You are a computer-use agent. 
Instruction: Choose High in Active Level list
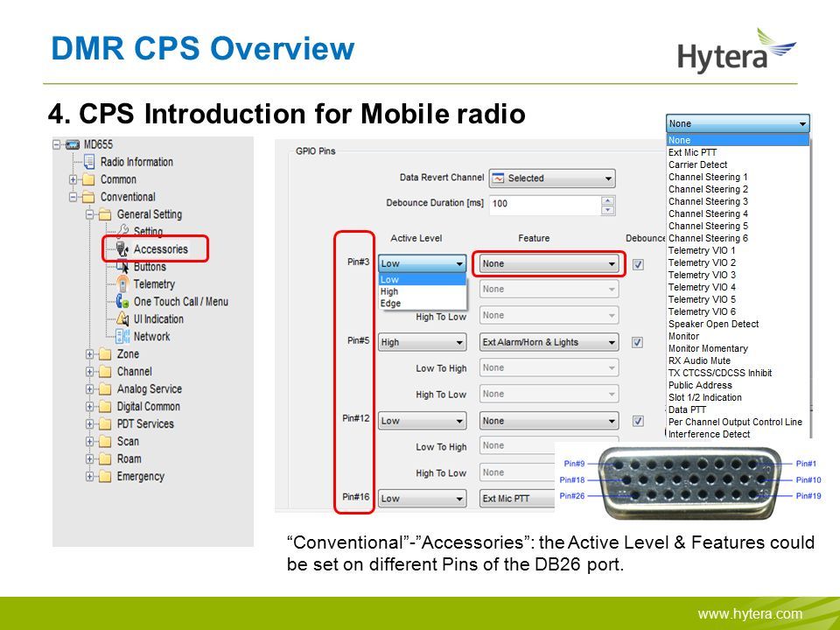(422, 291)
